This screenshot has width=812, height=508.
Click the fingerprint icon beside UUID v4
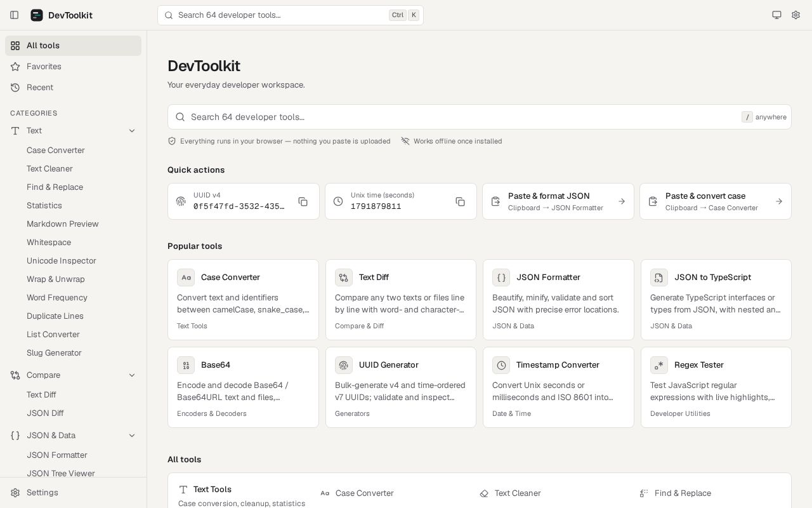coord(181,201)
